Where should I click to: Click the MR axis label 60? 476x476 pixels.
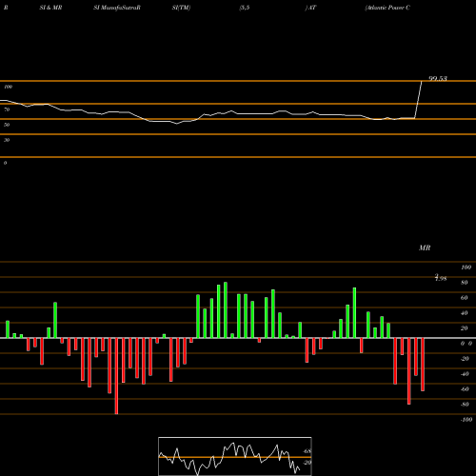[465, 298]
